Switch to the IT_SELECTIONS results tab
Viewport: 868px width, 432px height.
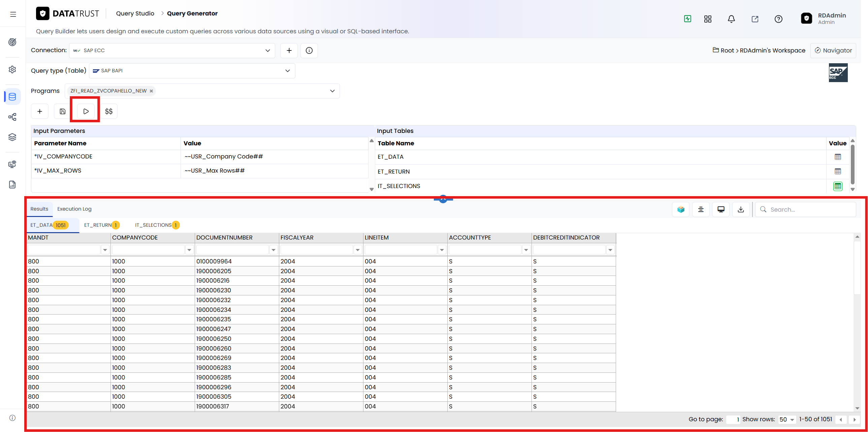157,225
